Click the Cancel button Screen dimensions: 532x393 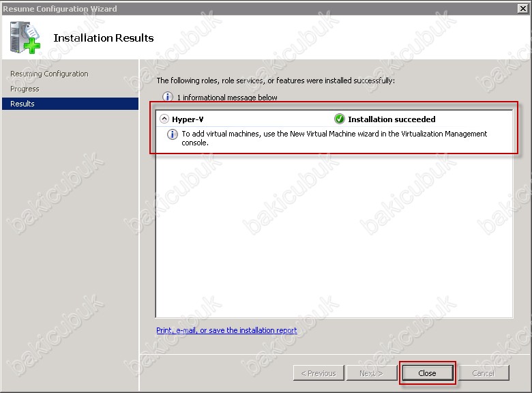tap(484, 373)
